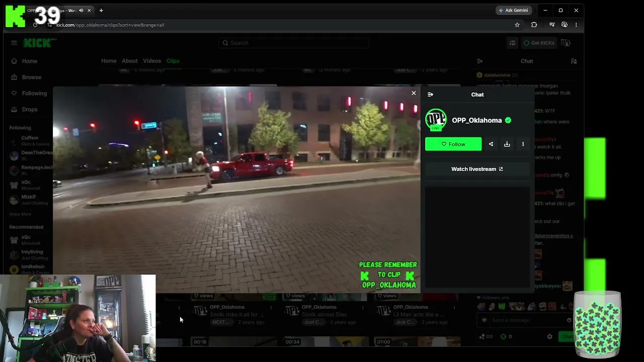Screen dimensions: 644x362
Task: Click the browser address bar URL
Action: (110, 25)
